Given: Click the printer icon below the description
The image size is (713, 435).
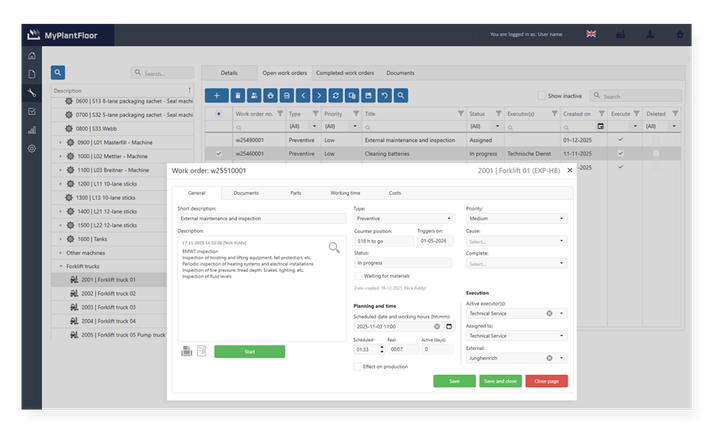Looking at the screenshot, I should click(186, 351).
